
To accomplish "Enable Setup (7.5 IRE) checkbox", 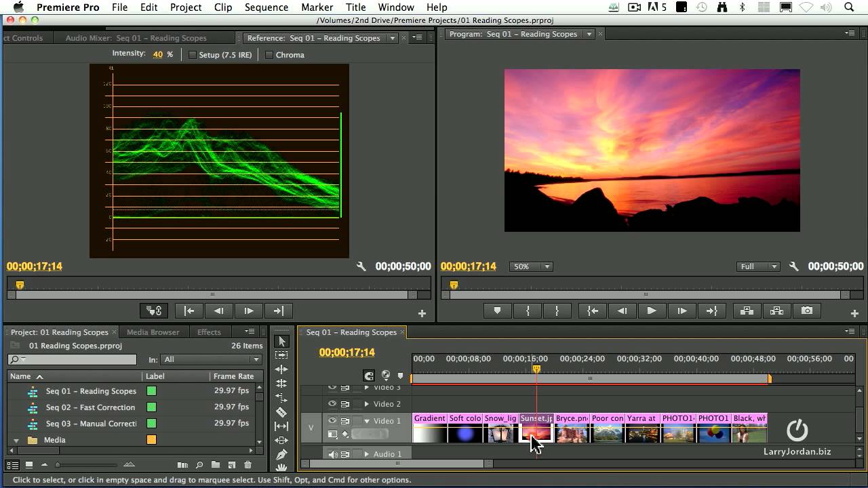I will point(192,55).
